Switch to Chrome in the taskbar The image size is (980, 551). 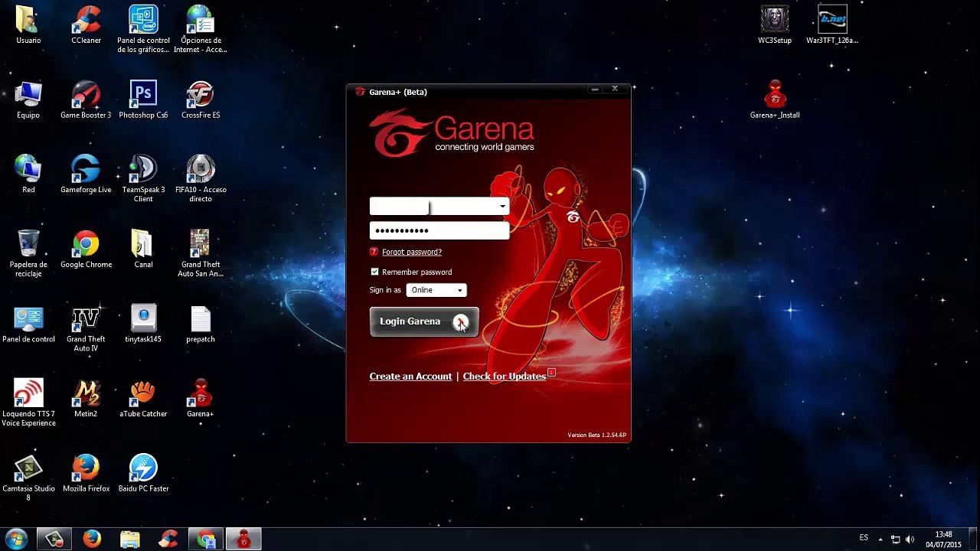click(206, 540)
